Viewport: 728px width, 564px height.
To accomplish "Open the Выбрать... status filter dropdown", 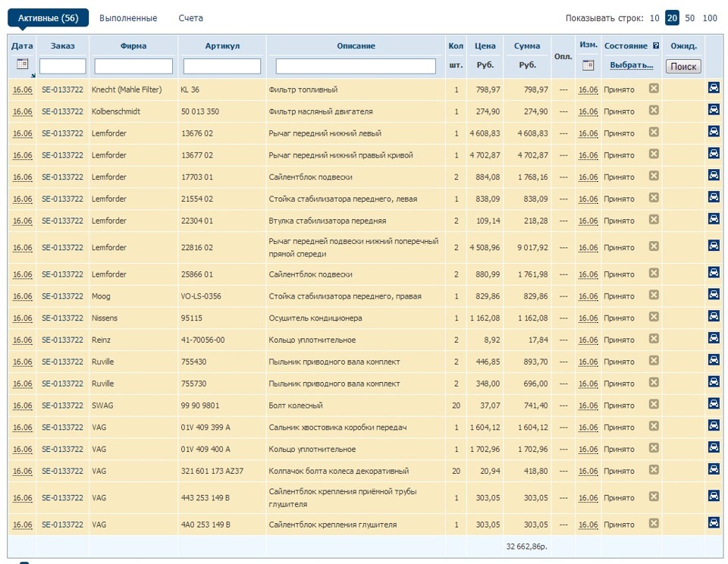I will coord(631,66).
